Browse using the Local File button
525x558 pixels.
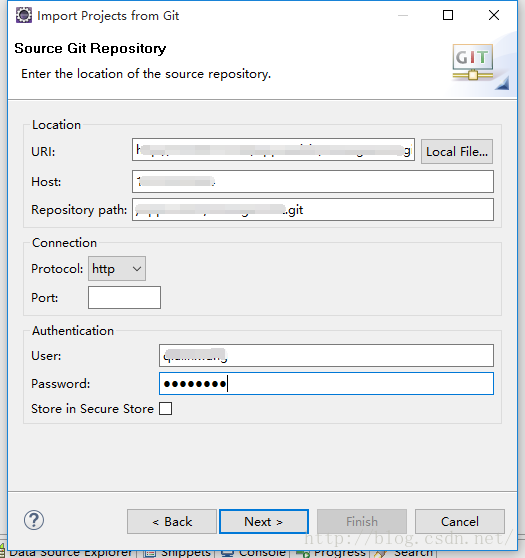coord(457,152)
